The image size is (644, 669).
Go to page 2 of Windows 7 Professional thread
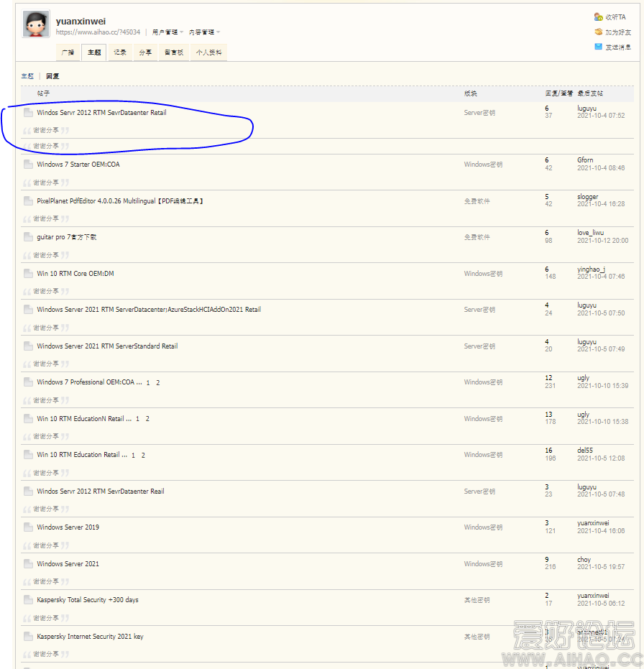click(x=158, y=383)
